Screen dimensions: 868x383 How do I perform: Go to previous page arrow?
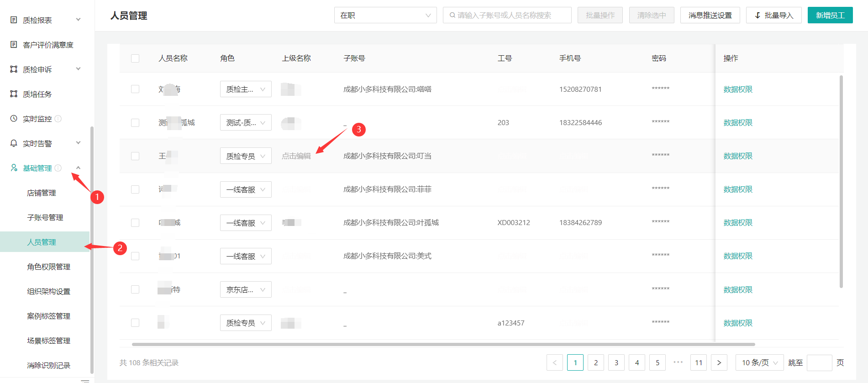click(555, 362)
